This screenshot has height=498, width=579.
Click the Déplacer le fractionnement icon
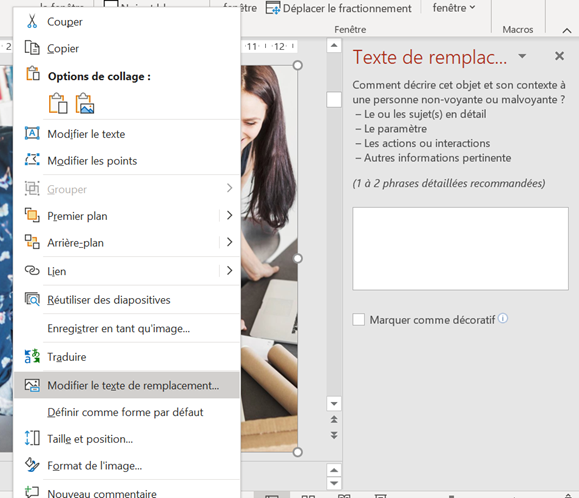point(273,8)
